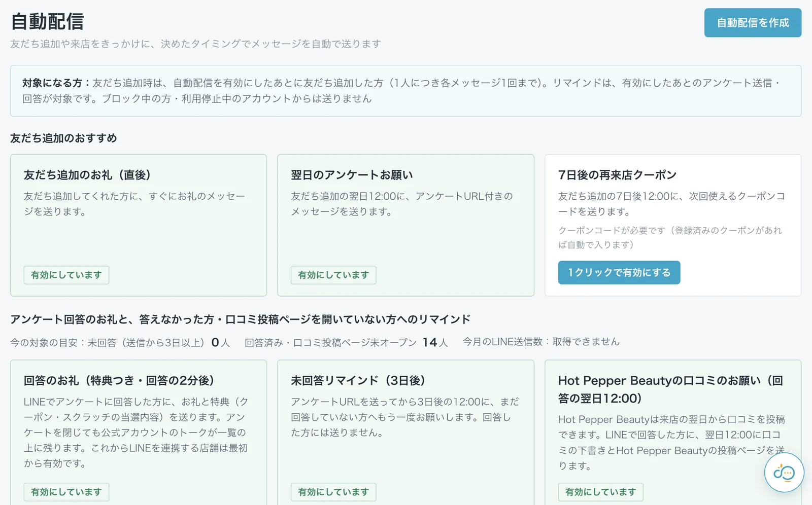Screen dimensions: 812x505
Task: Click the 友だち追加の7日後12:00に coupon description
Action: (x=671, y=204)
